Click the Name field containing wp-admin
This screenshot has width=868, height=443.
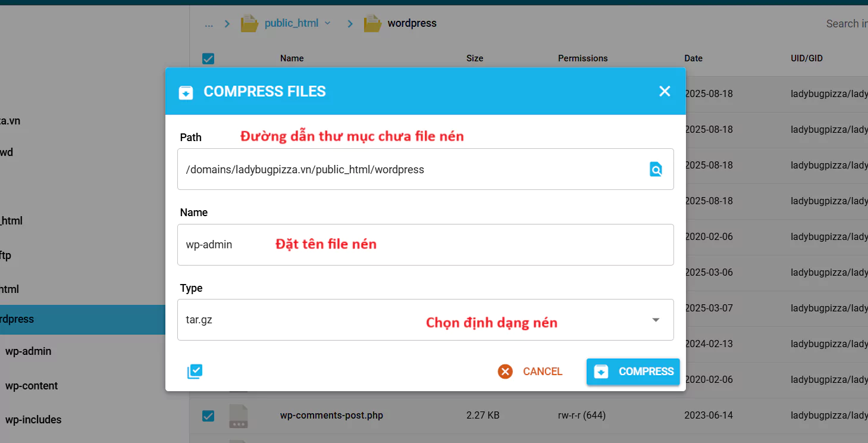coord(425,245)
